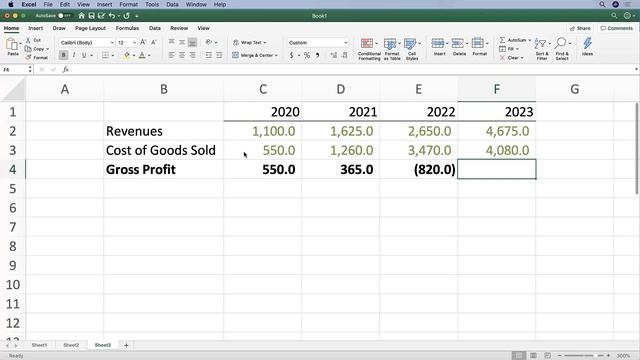Open AutoSum dropdown
Image resolution: width=640 pixels, height=360 pixels.
(530, 40)
